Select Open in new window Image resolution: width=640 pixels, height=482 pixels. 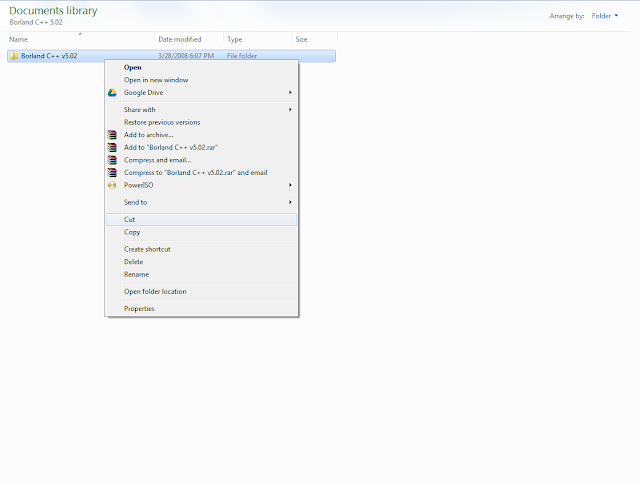pyautogui.click(x=201, y=80)
